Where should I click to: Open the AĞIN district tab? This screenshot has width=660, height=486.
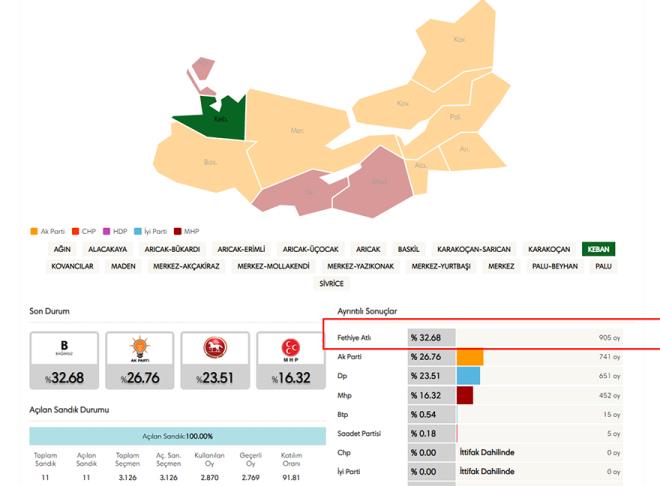point(62,249)
